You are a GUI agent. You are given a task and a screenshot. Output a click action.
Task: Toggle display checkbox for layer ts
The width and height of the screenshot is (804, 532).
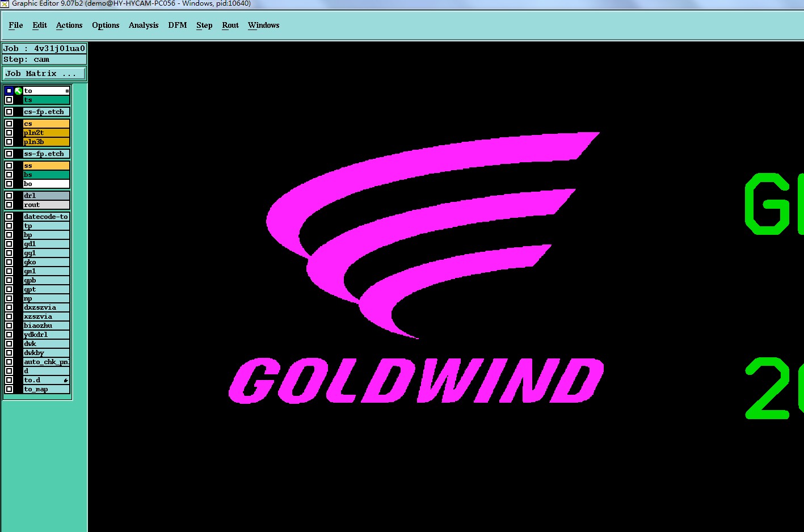click(x=9, y=100)
